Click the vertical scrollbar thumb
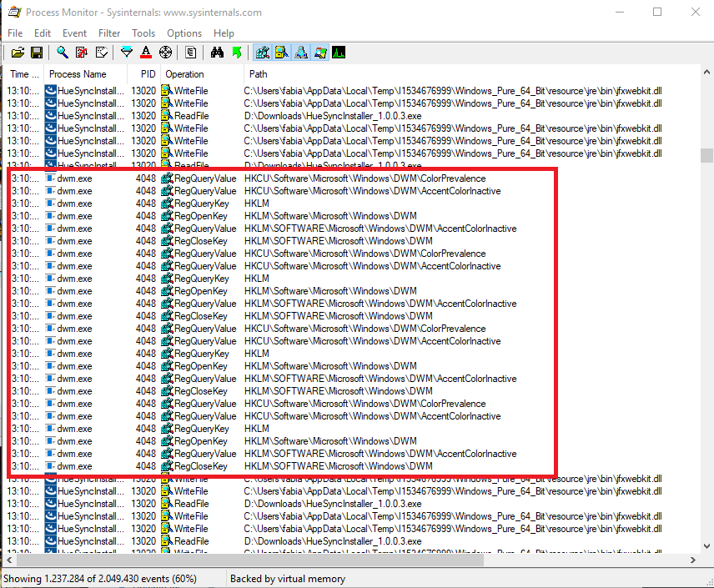This screenshot has height=588, width=714. [x=706, y=155]
